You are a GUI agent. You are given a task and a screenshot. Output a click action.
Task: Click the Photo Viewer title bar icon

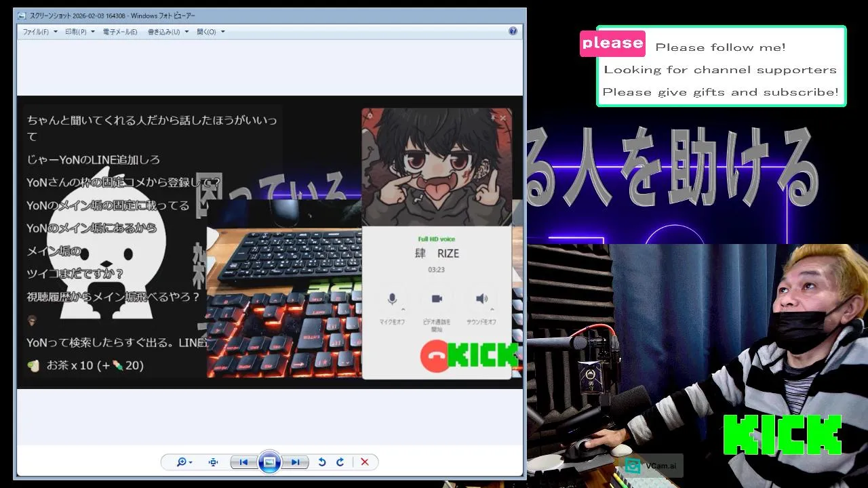pos(22,15)
